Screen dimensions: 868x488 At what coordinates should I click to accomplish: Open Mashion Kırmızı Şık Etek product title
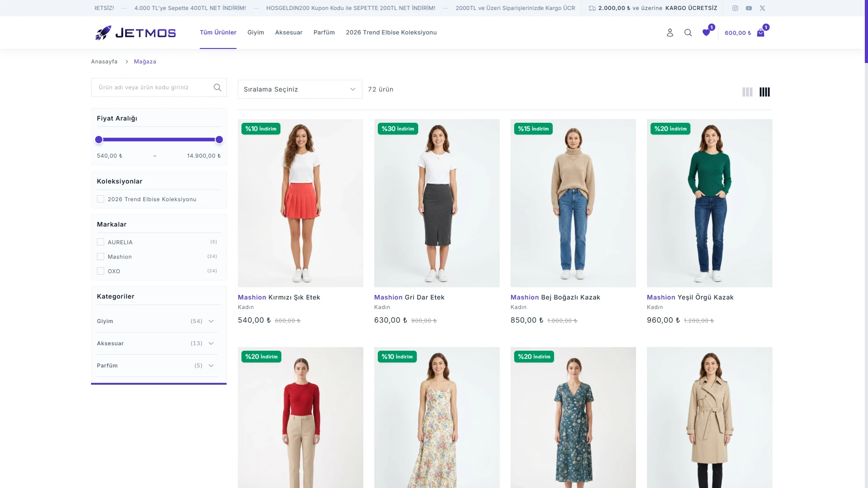(x=279, y=297)
